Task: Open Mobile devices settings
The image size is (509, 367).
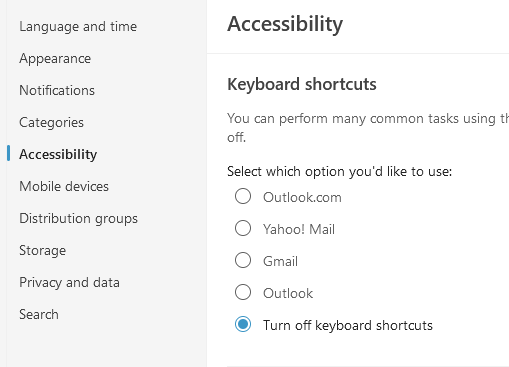Action: click(64, 186)
